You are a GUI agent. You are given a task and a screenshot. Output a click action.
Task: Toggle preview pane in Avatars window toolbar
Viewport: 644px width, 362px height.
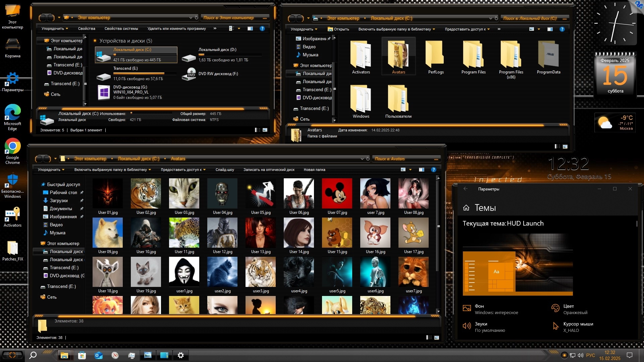click(422, 170)
